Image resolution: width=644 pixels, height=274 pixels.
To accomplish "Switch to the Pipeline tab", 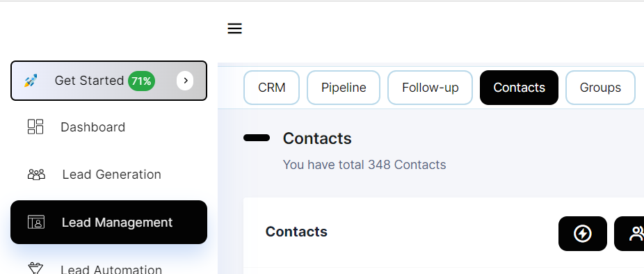I will 344,88.
